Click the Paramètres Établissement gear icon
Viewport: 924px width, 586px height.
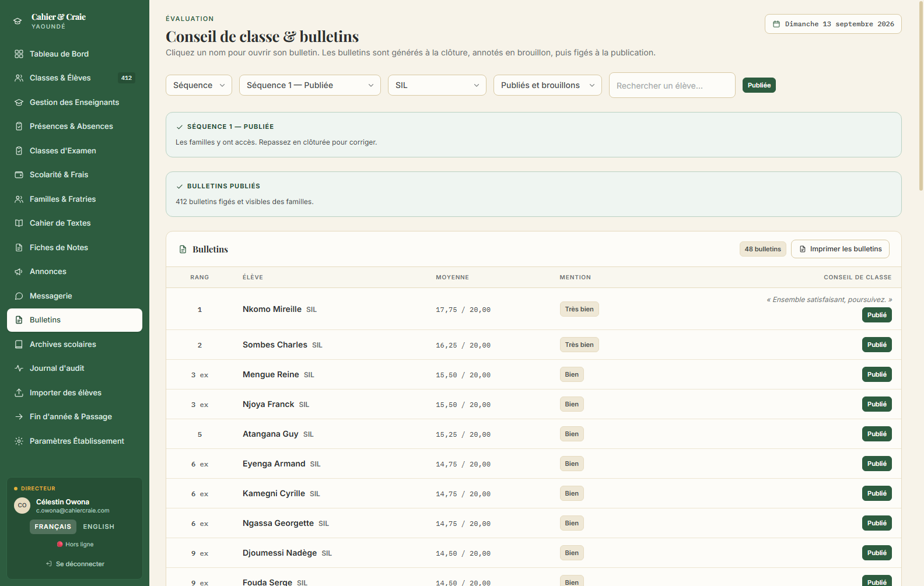pos(19,441)
